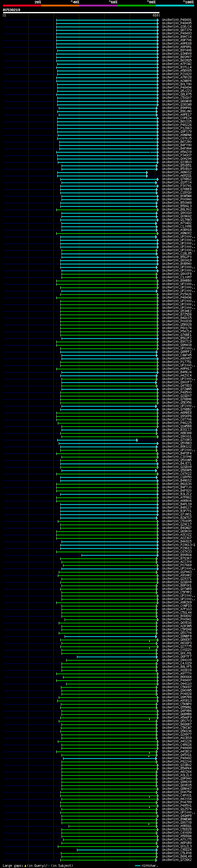
Task: Select the UniRef100_C6TK22 label
Action: click(x=177, y=474)
